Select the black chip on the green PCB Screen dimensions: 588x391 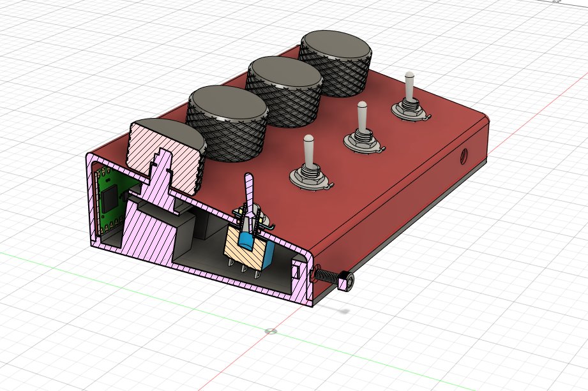click(110, 200)
